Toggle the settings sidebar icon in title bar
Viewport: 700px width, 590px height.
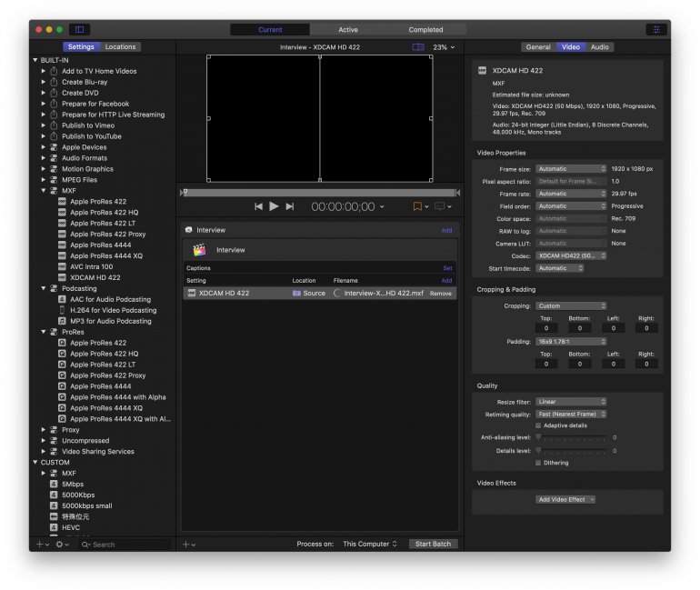tap(79, 30)
